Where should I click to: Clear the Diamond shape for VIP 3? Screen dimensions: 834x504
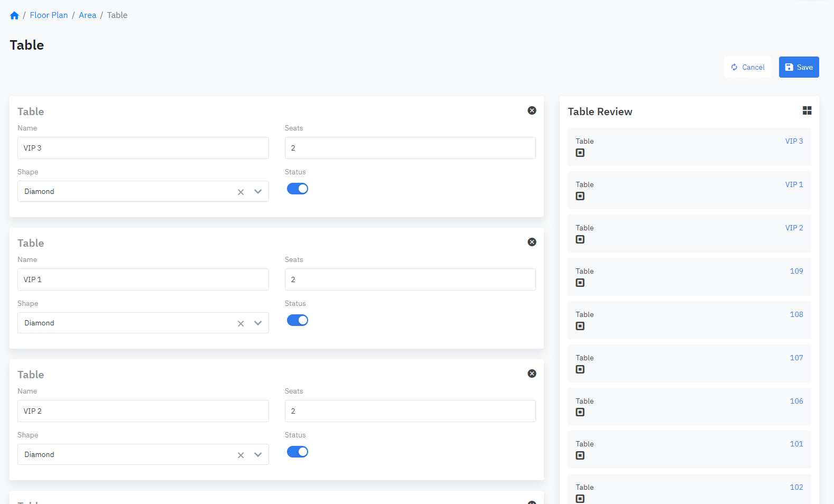point(240,192)
